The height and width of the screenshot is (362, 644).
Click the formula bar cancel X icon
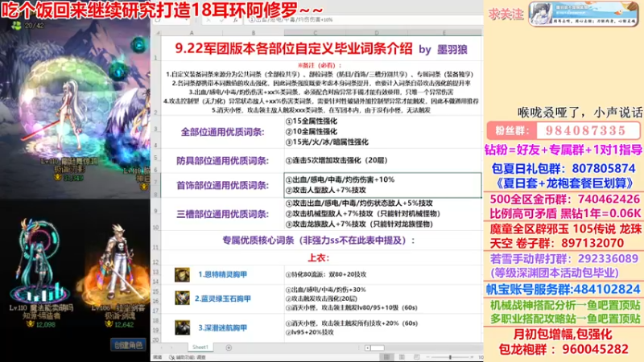pos(208,19)
